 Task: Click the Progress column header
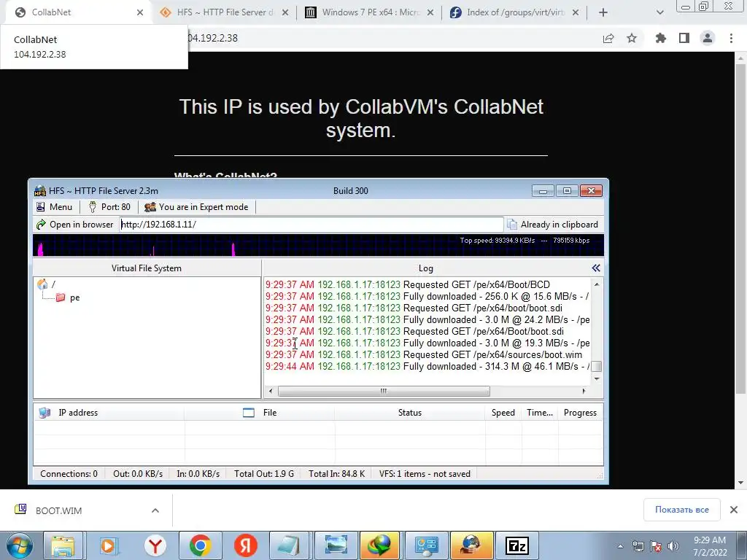point(580,413)
